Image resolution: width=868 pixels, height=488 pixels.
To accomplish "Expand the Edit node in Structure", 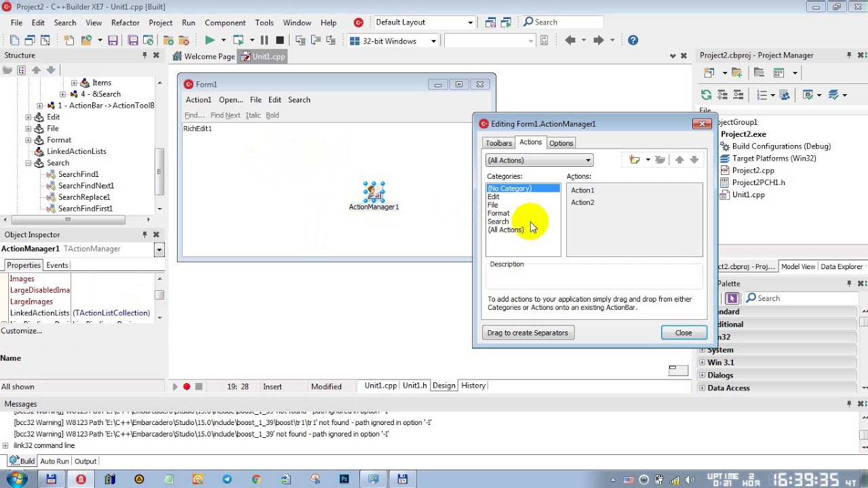I will pyautogui.click(x=28, y=117).
